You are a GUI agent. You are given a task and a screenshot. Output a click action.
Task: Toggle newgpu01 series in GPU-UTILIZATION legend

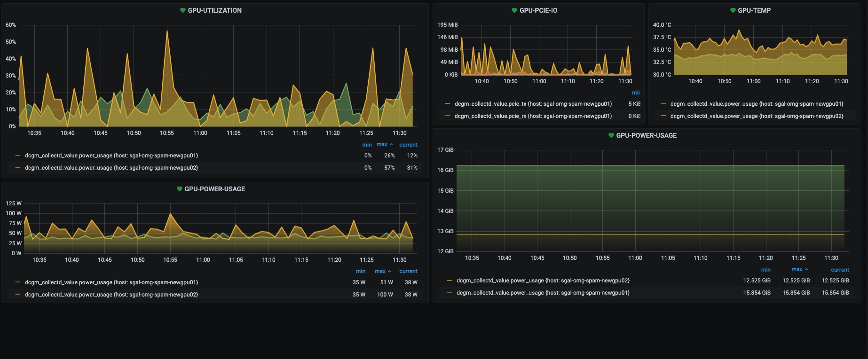point(111,156)
